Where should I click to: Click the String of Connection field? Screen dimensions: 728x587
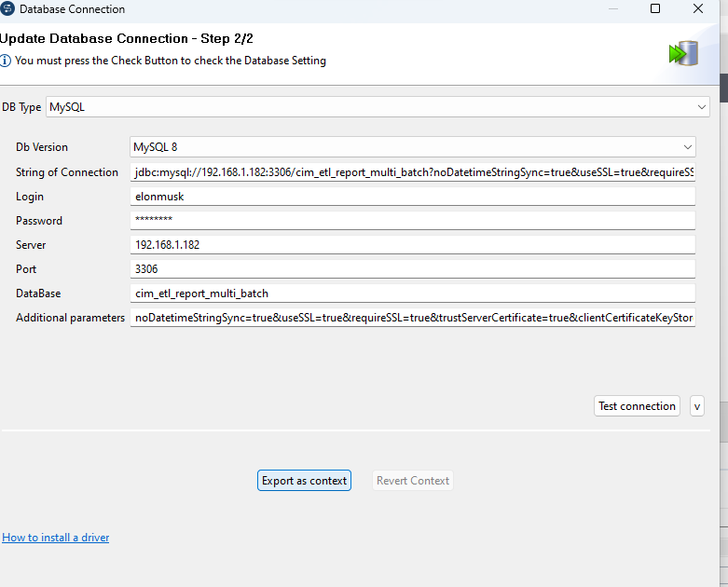coord(413,172)
